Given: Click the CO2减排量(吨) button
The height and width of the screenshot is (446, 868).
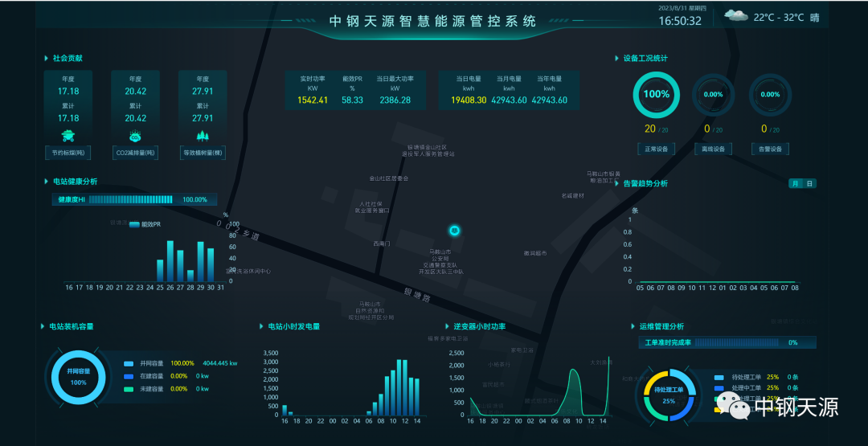Looking at the screenshot, I should point(136,153).
